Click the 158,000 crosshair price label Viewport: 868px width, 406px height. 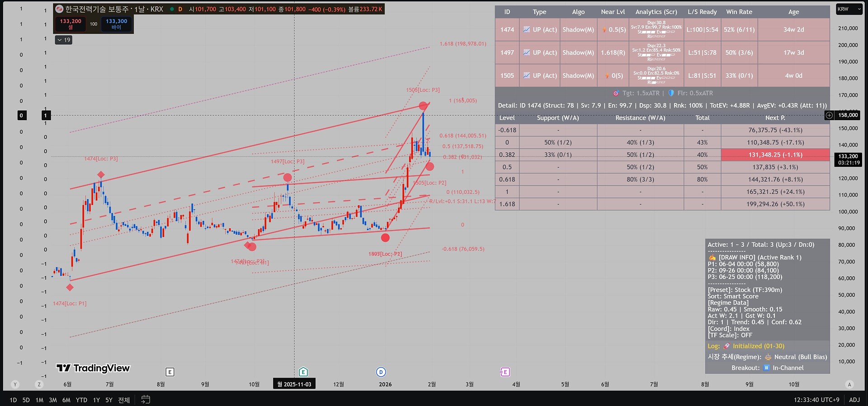click(x=848, y=115)
